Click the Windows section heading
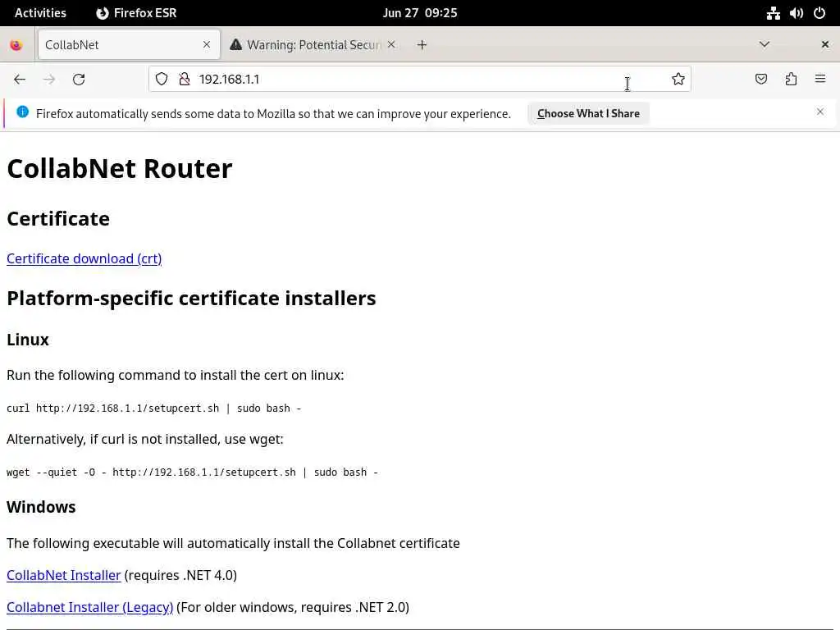Screen dimensions: 840x630 pos(41,507)
